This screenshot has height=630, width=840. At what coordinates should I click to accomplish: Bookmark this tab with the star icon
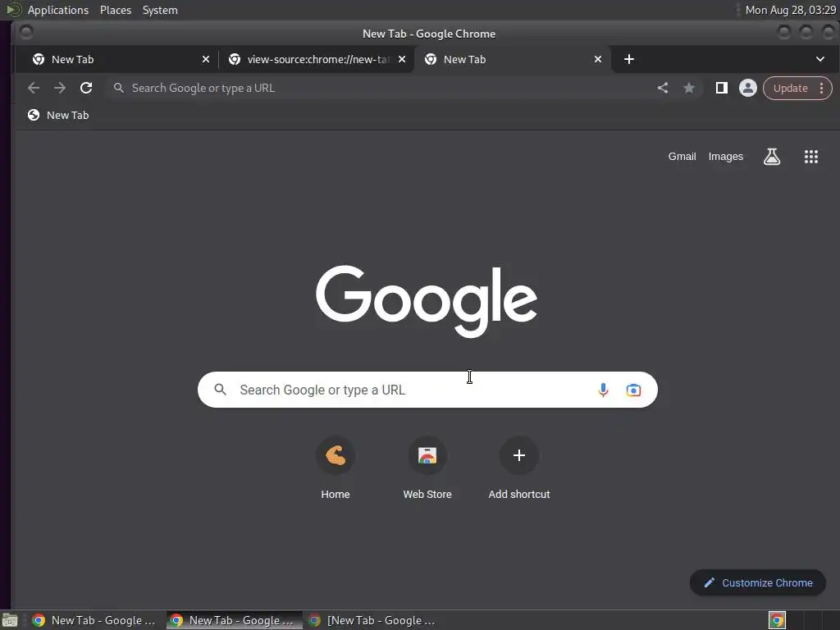[689, 88]
